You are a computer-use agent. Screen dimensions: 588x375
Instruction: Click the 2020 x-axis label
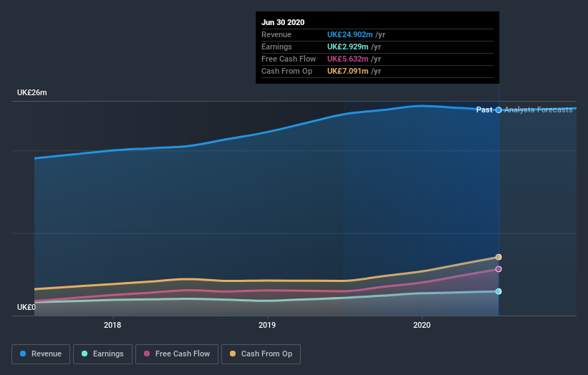[422, 325]
